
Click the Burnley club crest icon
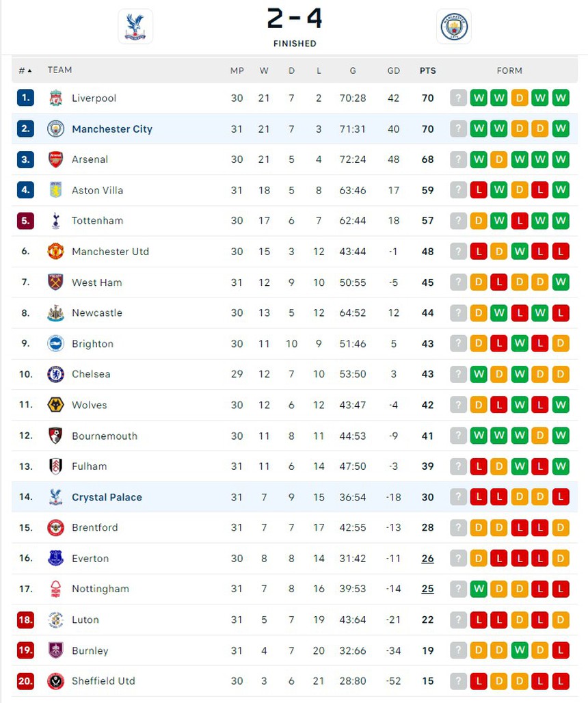click(x=55, y=650)
